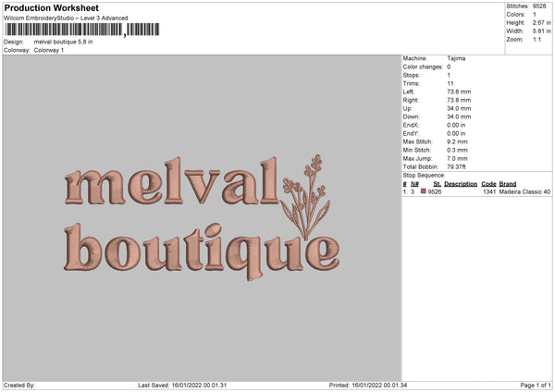
Task: Click the Brand column header
Action: 508,184
